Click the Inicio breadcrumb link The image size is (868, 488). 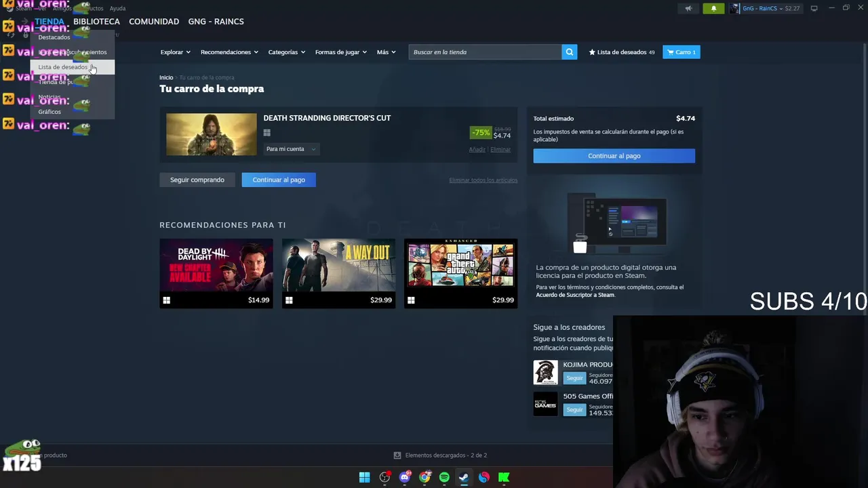[166, 78]
